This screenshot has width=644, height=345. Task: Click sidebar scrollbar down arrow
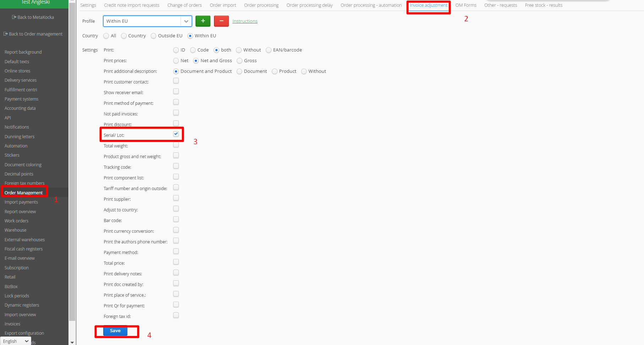pos(72,343)
